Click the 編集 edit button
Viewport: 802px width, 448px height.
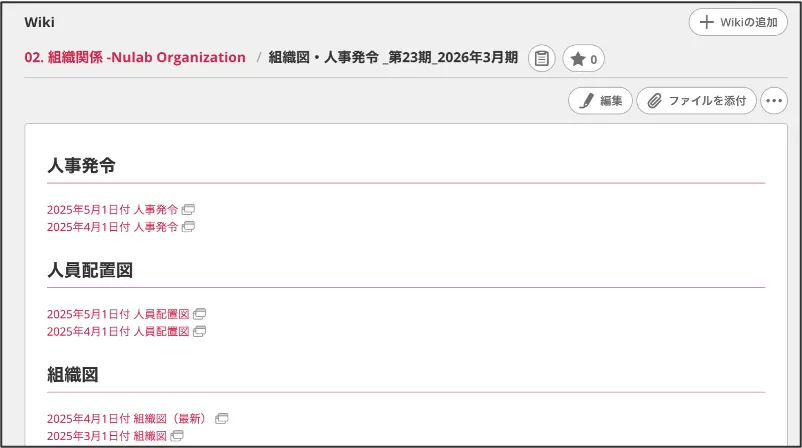(x=600, y=101)
